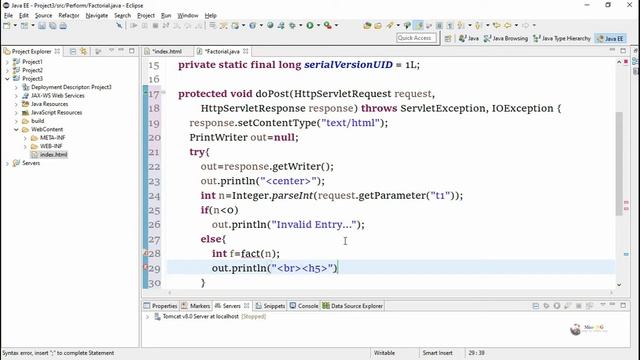This screenshot has width=640, height=360.
Task: Open the Window menu
Action: pos(187,16)
